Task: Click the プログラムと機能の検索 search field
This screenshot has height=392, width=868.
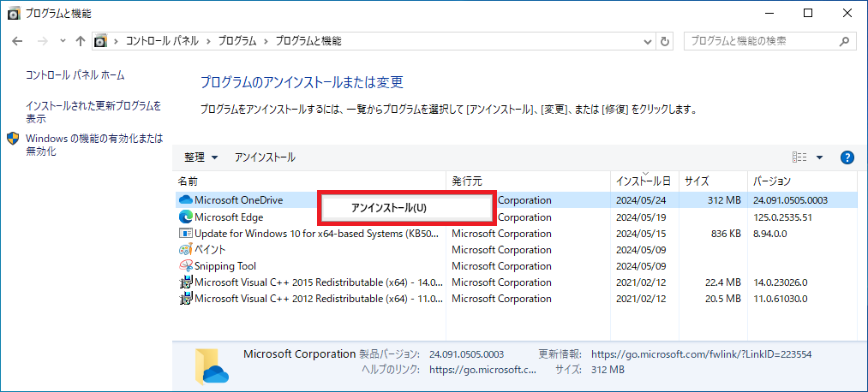Action: [x=759, y=41]
